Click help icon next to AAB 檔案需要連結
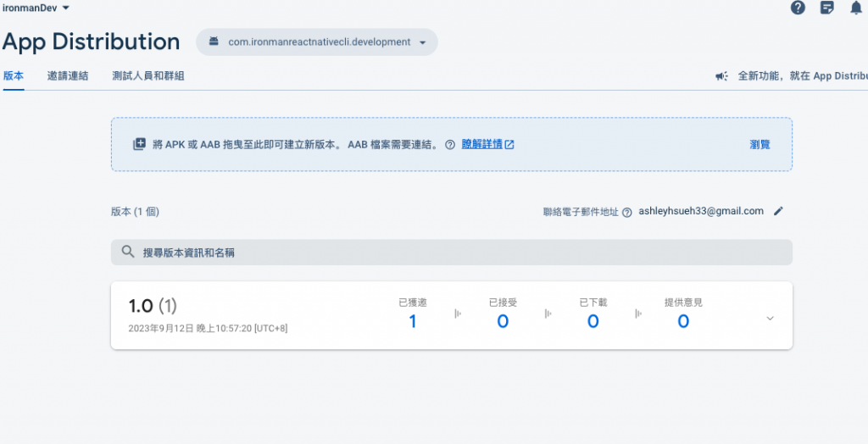 click(450, 145)
